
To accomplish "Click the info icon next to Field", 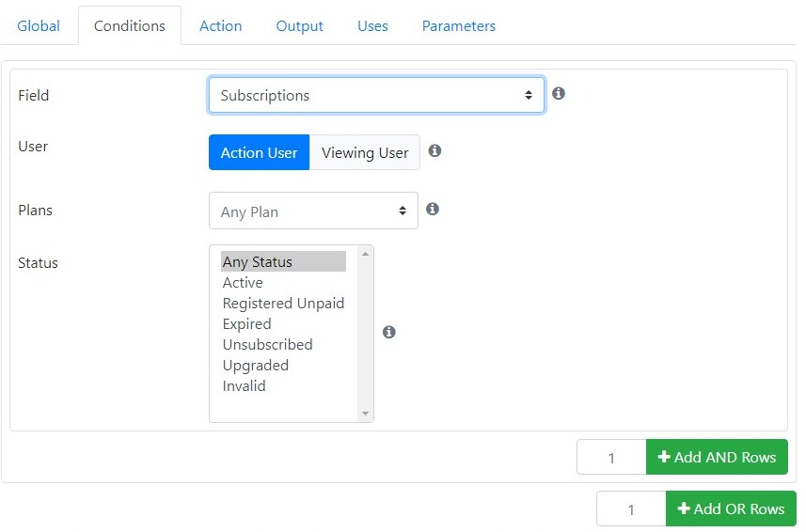I will (x=559, y=93).
